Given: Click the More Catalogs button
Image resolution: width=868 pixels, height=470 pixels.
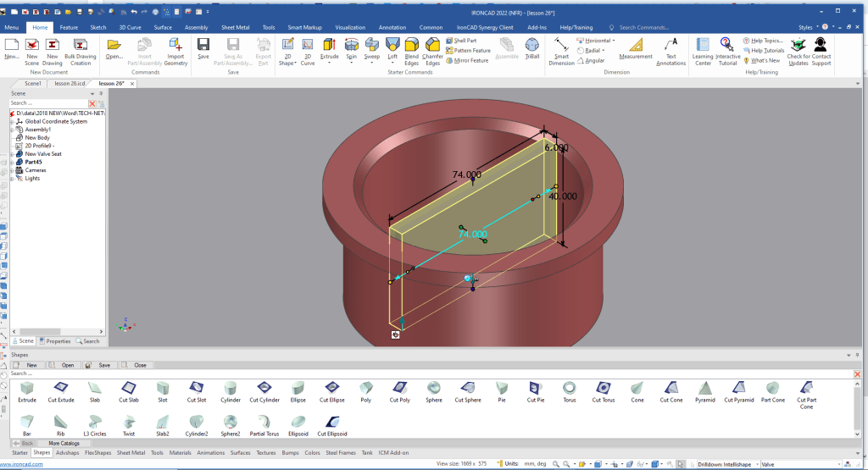Looking at the screenshot, I should [65, 443].
